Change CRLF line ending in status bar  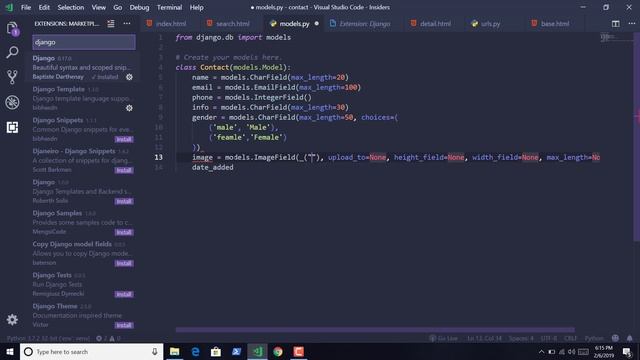pos(570,338)
